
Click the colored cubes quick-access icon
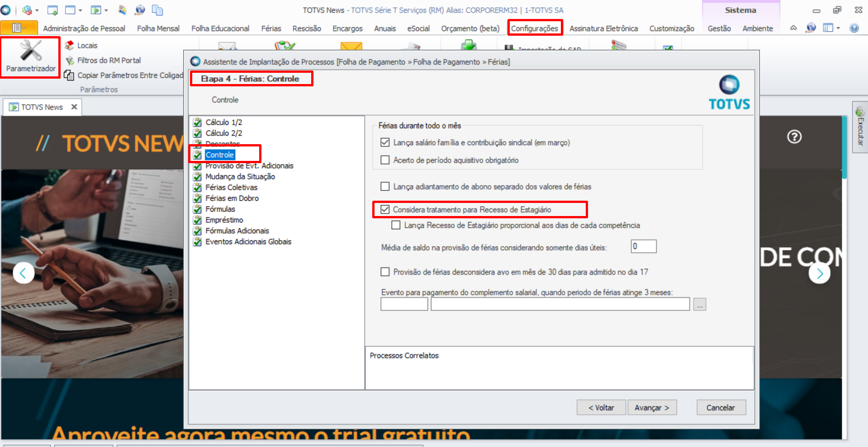click(x=27, y=10)
